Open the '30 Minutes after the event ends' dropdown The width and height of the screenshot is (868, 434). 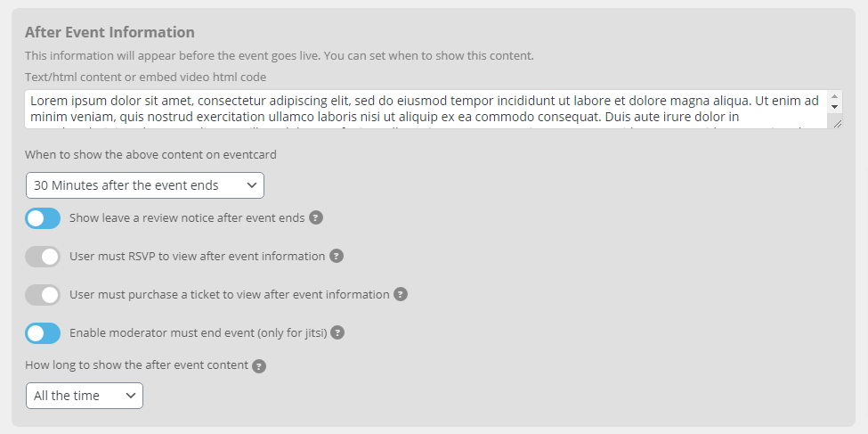tap(145, 185)
